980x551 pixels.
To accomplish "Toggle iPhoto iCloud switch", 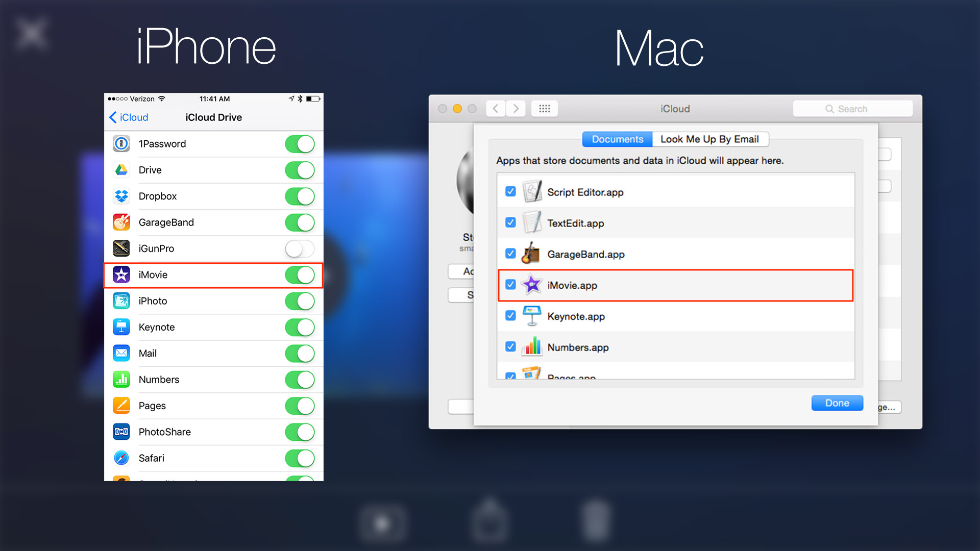I will click(300, 301).
